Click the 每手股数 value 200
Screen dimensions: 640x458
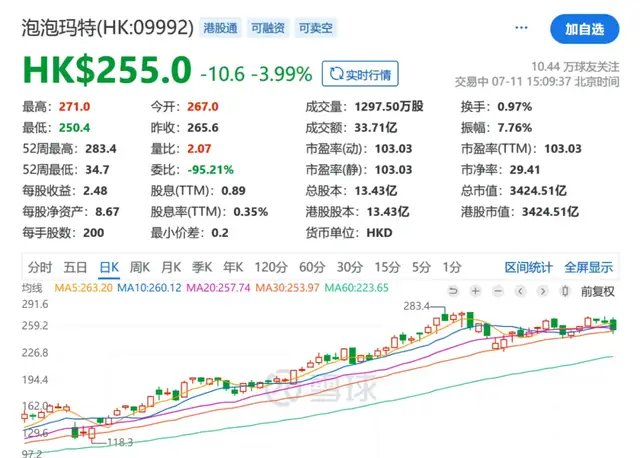[x=93, y=233]
